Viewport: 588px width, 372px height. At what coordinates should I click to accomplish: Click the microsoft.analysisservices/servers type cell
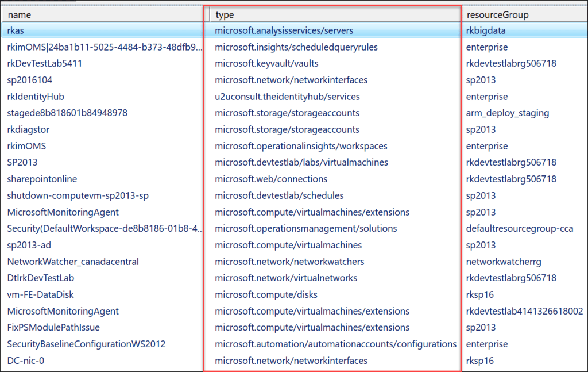284,30
